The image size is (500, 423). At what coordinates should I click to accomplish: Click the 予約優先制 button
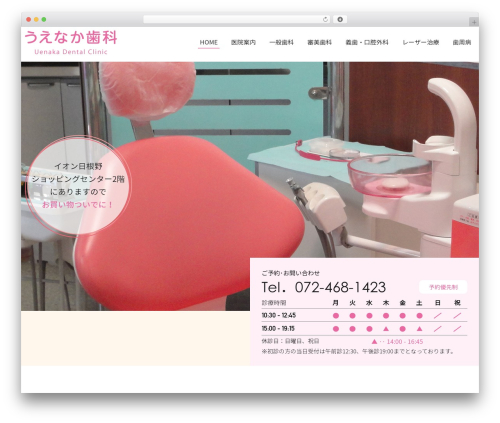[x=443, y=287]
